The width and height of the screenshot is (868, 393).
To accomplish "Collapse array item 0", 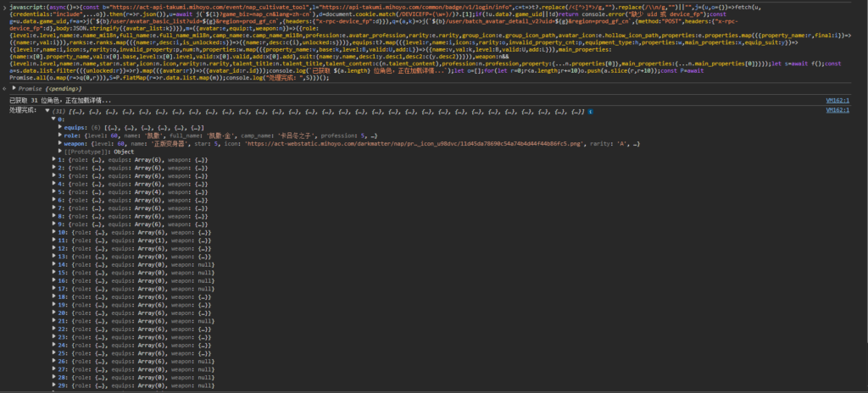I will tap(53, 119).
